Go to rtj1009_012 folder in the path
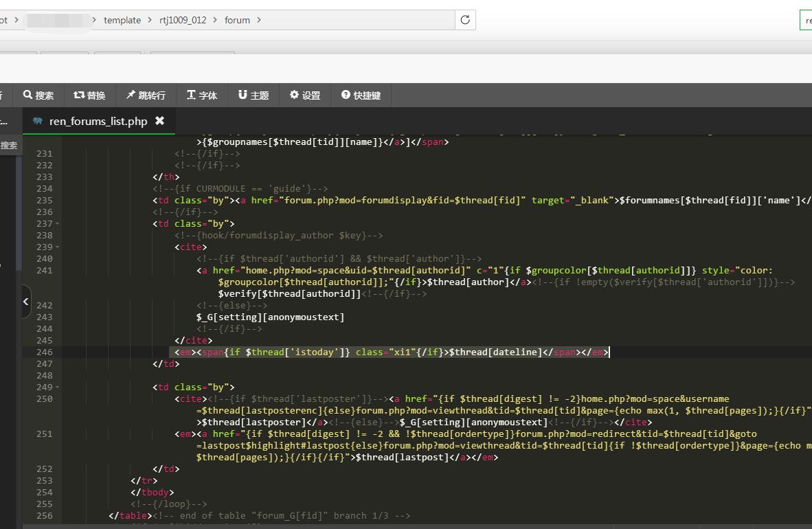812x529 pixels. coord(183,20)
